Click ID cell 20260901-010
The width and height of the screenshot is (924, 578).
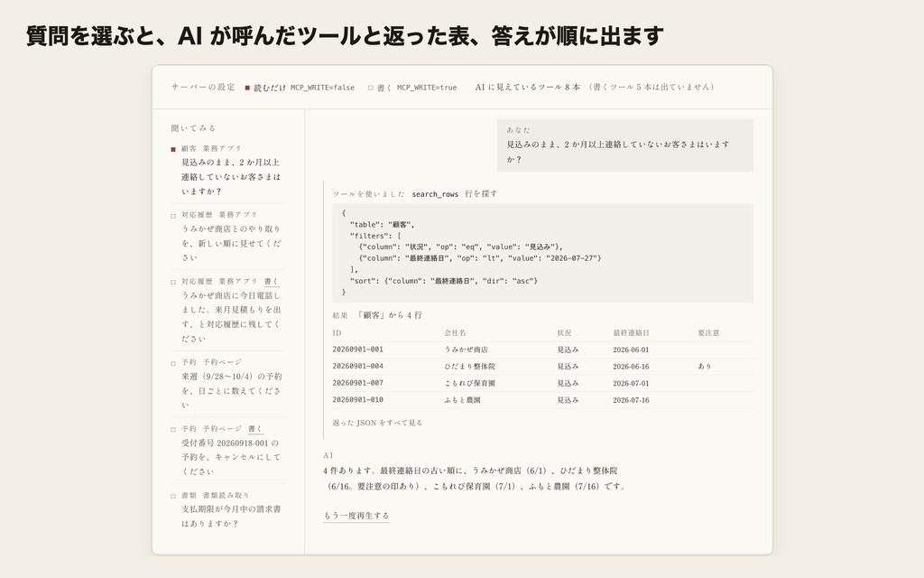pyautogui.click(x=357, y=400)
